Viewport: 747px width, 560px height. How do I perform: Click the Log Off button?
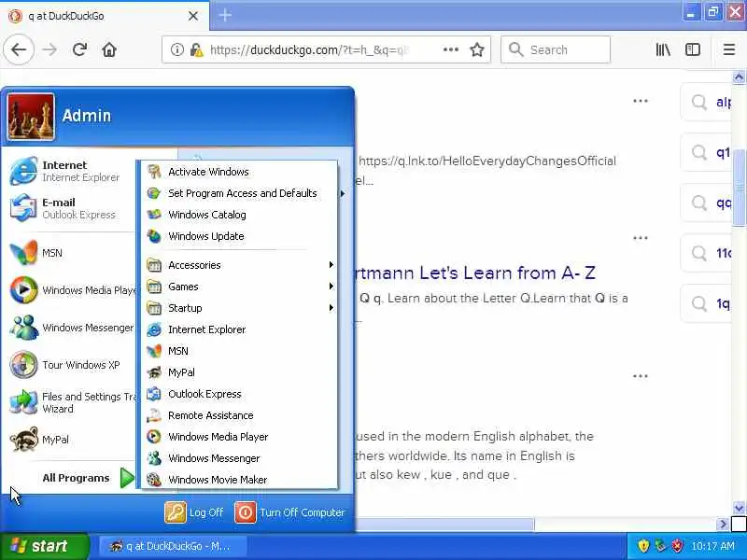click(x=194, y=512)
